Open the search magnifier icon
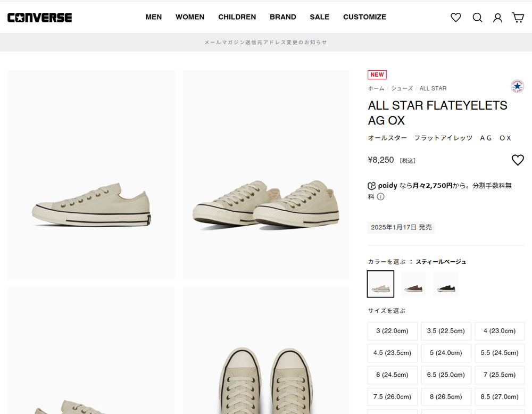 pyautogui.click(x=477, y=18)
